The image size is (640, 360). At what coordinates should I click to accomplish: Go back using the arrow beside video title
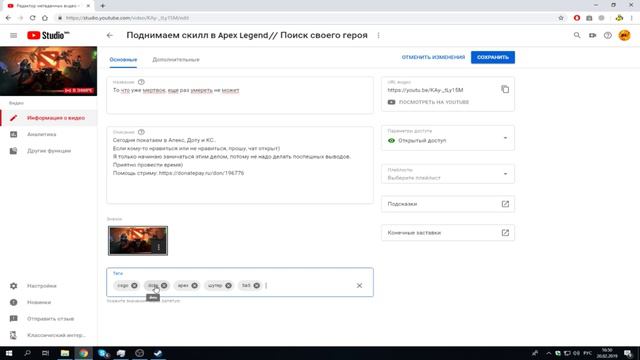(x=109, y=36)
